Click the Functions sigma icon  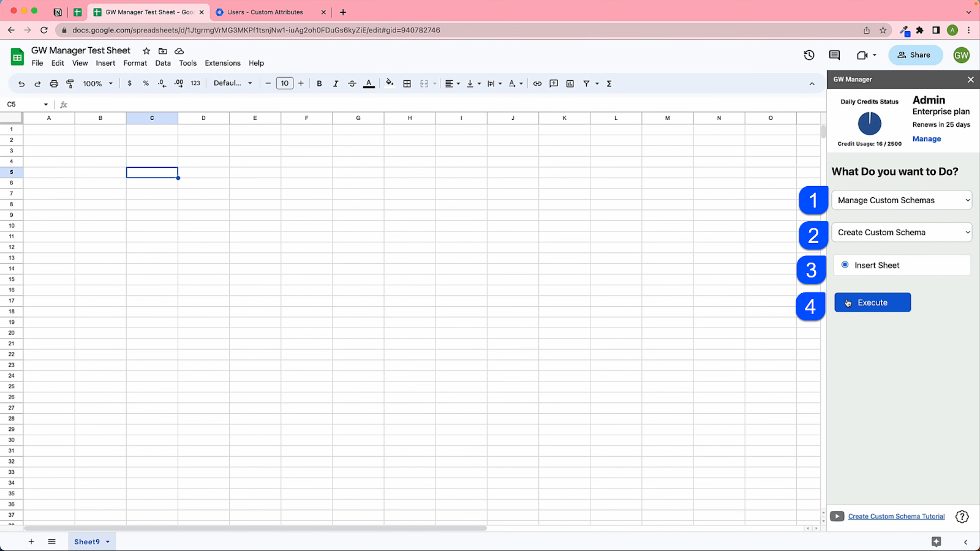coord(609,83)
